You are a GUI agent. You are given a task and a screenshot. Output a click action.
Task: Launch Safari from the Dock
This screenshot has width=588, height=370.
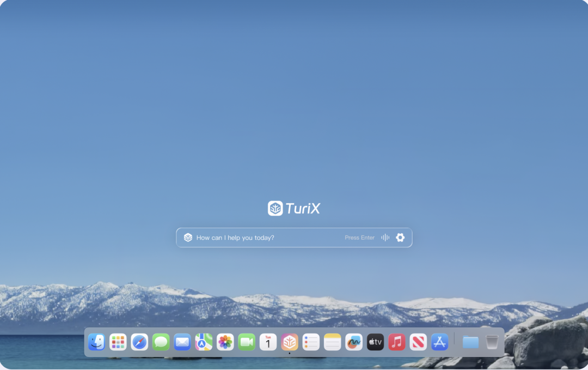point(139,342)
